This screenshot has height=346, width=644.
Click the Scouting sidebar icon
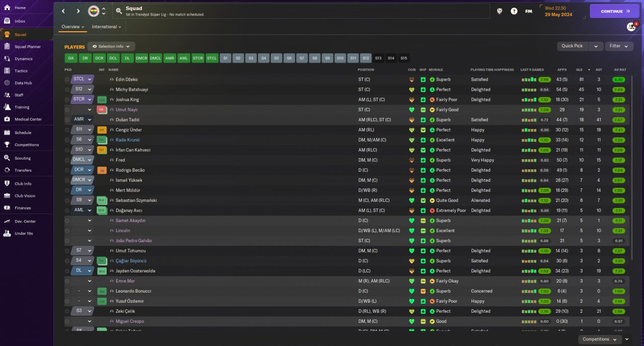coord(7,158)
